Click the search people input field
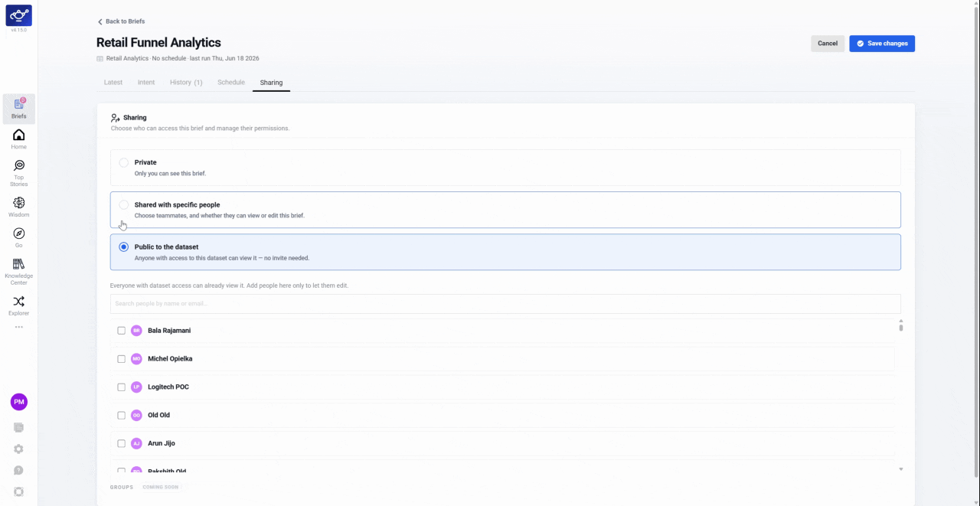 505,304
